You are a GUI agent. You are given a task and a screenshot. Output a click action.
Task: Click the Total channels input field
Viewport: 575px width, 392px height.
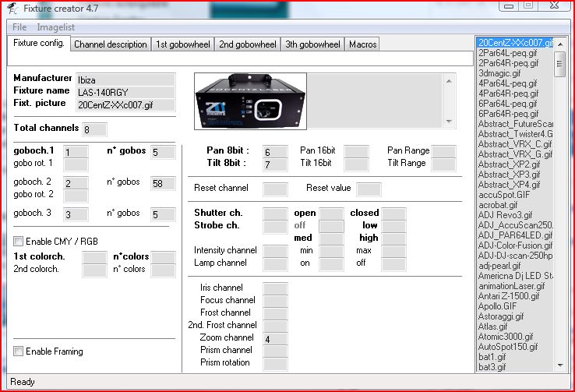[94, 129]
